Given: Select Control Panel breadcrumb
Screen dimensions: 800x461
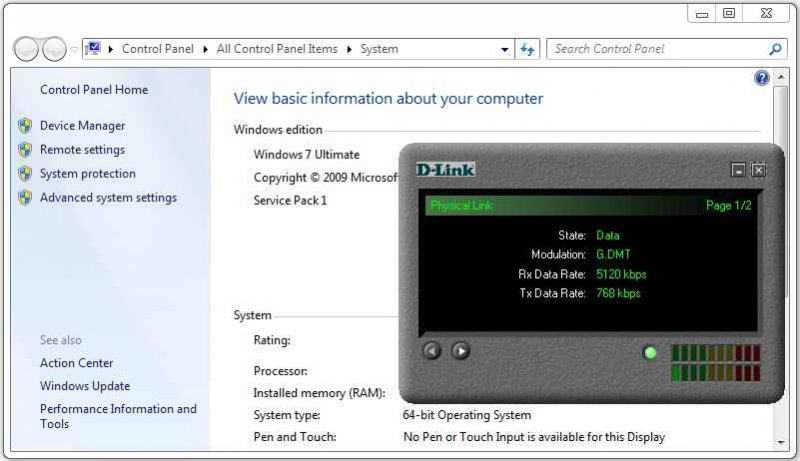Looking at the screenshot, I should pyautogui.click(x=158, y=49).
